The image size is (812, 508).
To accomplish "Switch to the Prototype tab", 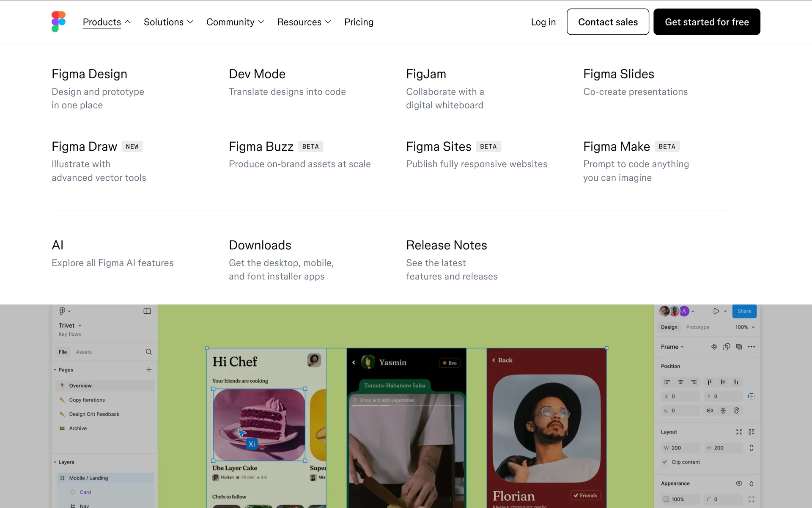I will tap(697, 327).
